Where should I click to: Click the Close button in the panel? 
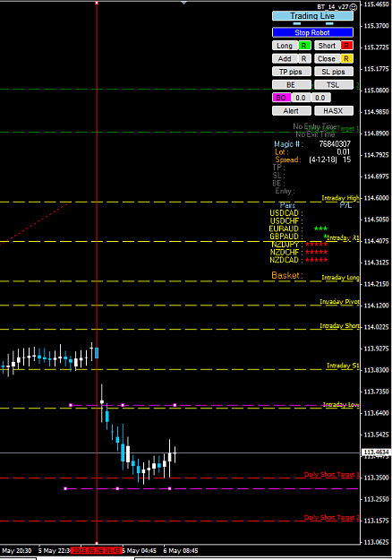[x=327, y=59]
